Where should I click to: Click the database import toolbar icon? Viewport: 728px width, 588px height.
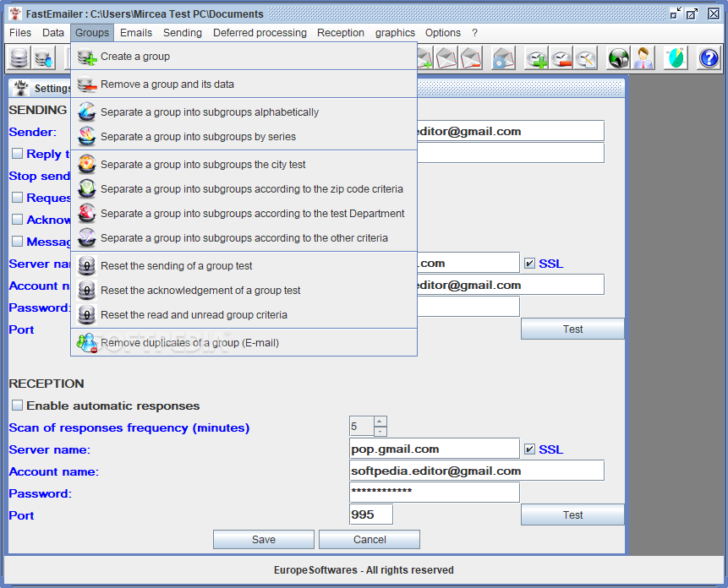coord(44,58)
